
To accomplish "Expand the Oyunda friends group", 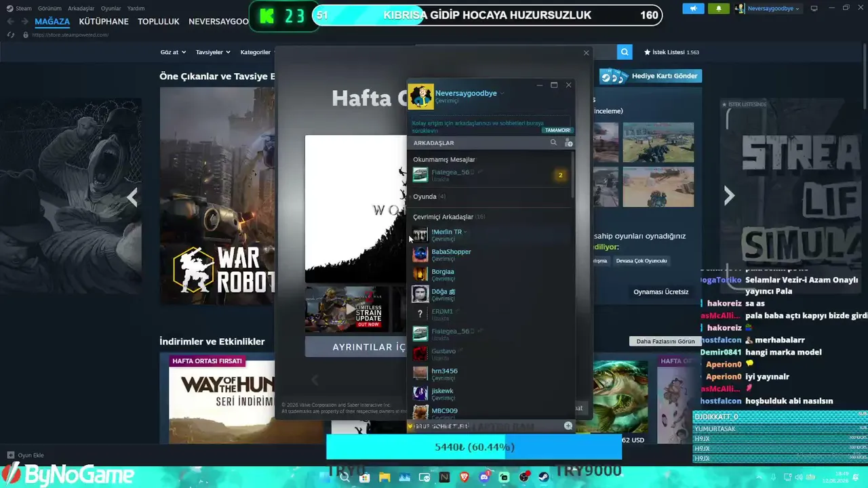I will (x=429, y=197).
